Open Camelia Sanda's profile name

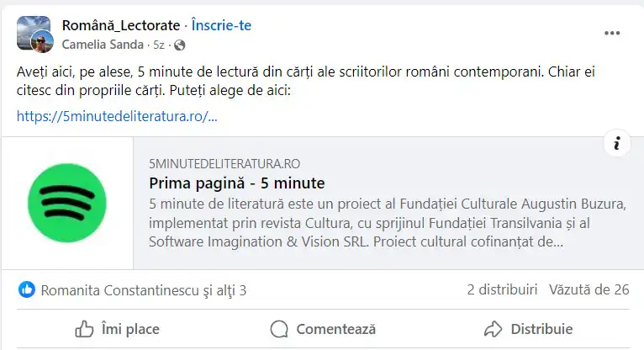pyautogui.click(x=103, y=45)
